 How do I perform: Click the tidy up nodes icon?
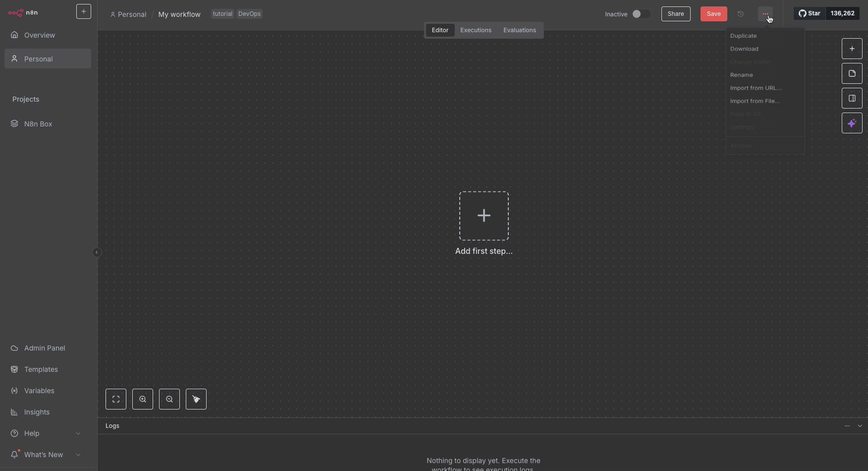(x=196, y=399)
